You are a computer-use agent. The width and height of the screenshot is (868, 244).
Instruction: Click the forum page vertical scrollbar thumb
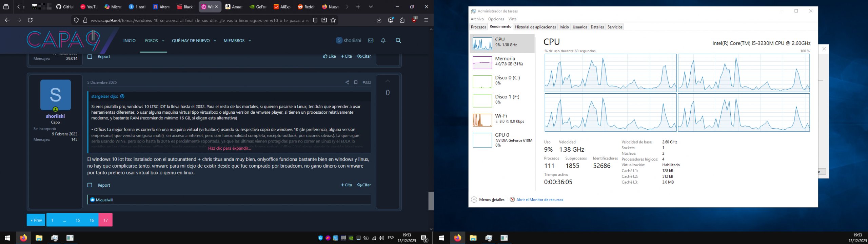431,201
